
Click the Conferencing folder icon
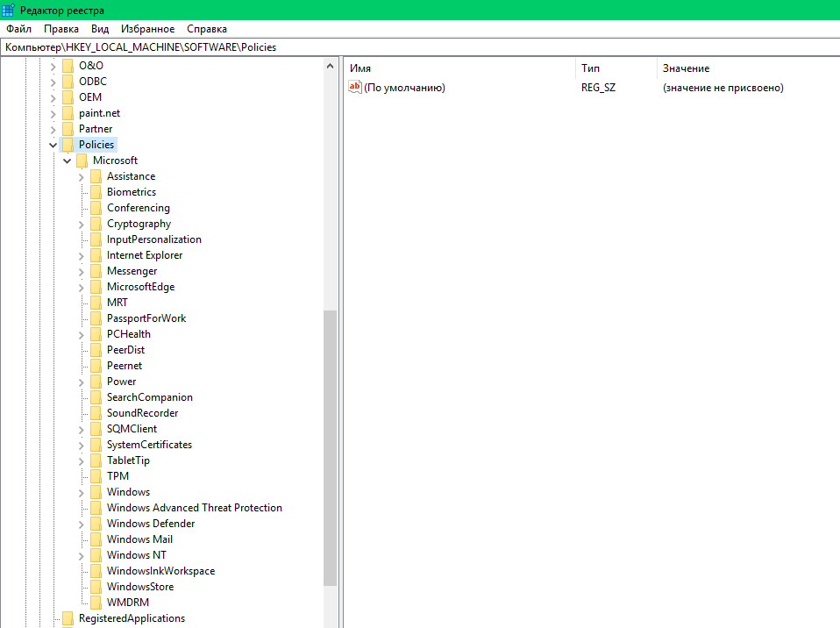[96, 208]
